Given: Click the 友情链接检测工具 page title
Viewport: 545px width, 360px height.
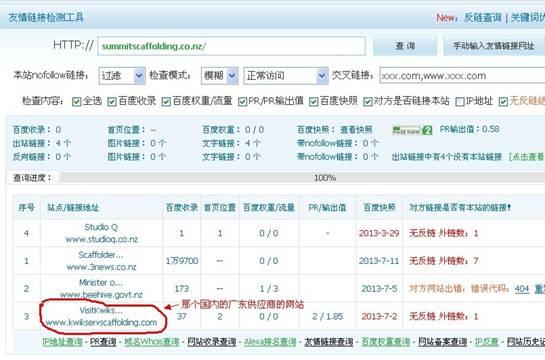Looking at the screenshot, I should 46,17.
